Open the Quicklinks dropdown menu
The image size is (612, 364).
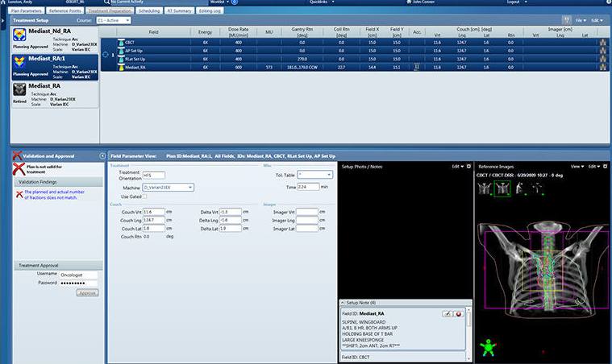(322, 2)
